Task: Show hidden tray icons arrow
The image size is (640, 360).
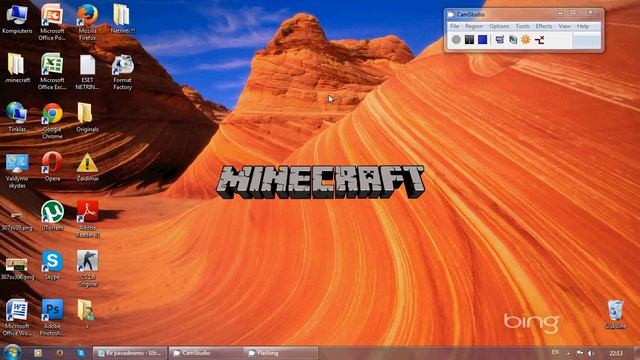Action: [569, 353]
